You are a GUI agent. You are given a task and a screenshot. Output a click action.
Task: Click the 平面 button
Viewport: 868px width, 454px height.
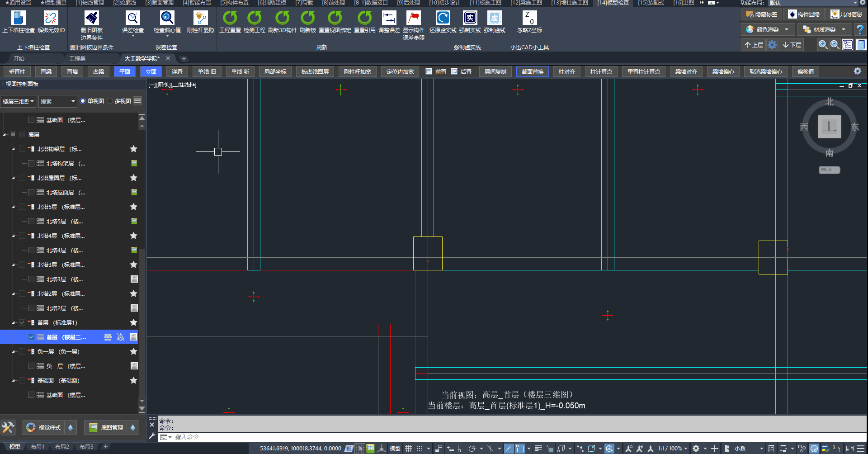pyautogui.click(x=125, y=71)
